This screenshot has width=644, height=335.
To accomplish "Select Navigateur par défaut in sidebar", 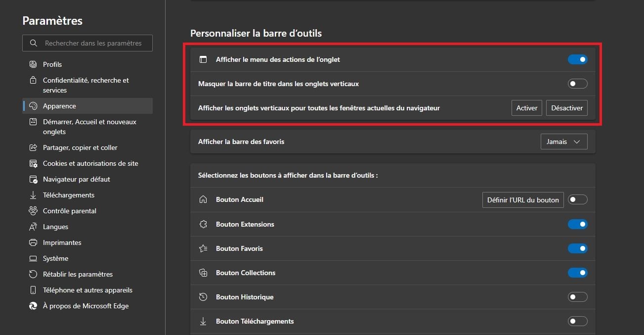I will point(76,179).
